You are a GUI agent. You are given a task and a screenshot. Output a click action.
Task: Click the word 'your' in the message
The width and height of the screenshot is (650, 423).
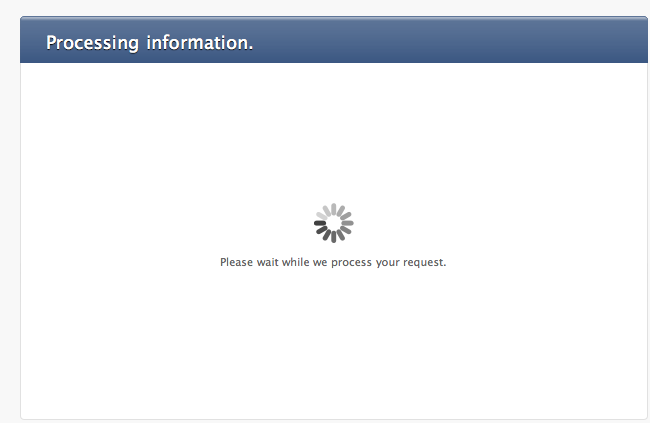(x=388, y=263)
